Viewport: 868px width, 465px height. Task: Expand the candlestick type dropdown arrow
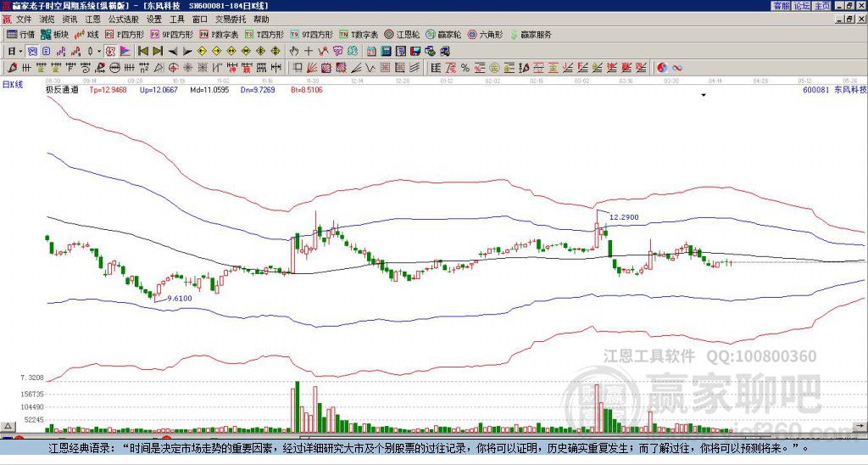coord(99,52)
